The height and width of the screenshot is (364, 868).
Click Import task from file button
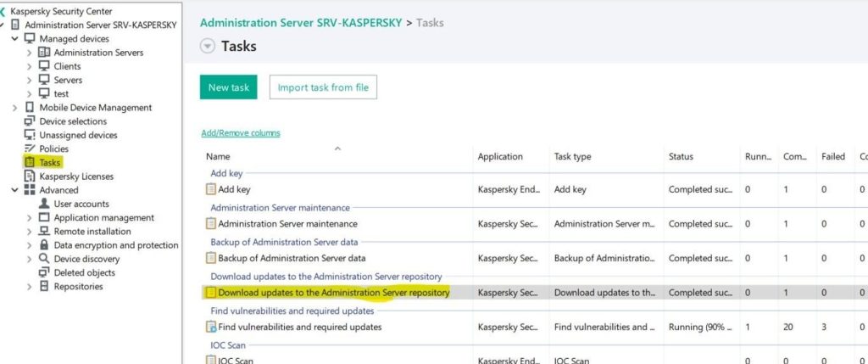323,87
